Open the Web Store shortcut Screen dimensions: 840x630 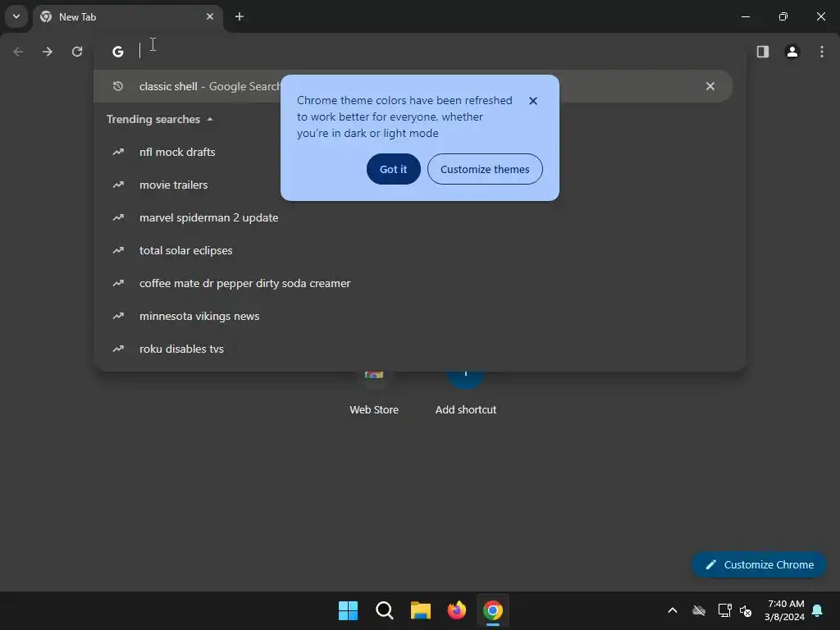click(374, 394)
